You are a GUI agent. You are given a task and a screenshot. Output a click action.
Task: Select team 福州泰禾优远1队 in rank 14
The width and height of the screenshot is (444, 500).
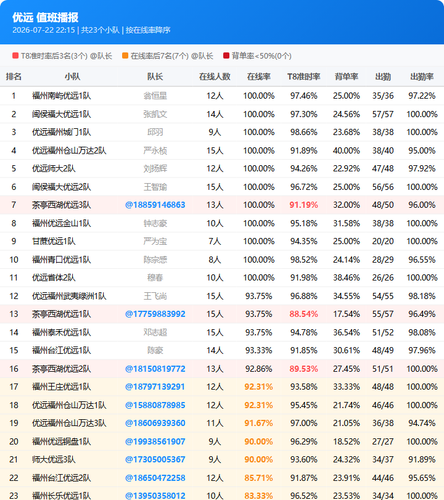(x=61, y=332)
